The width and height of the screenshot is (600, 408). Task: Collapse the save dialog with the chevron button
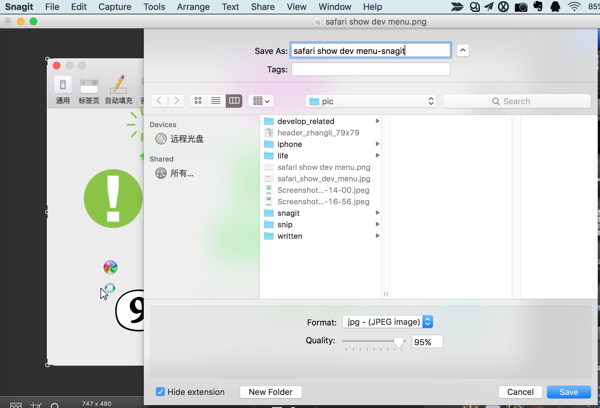(463, 51)
